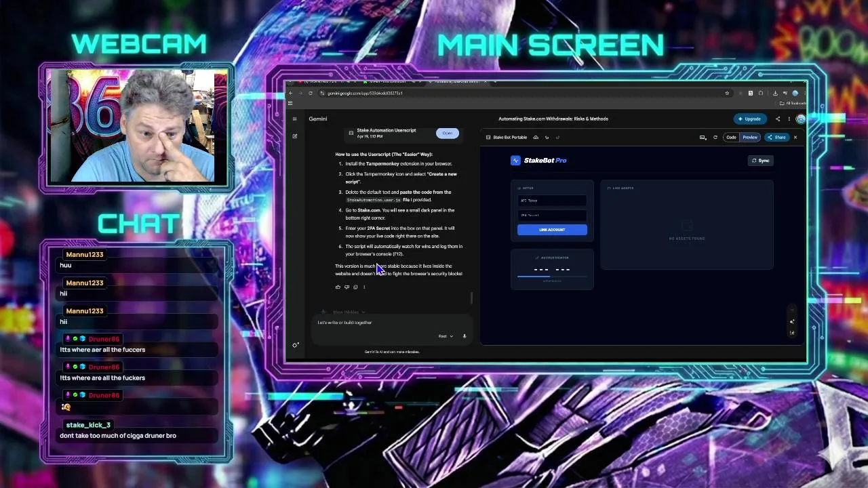Open the Stake Automation Userscript file

[x=447, y=133]
